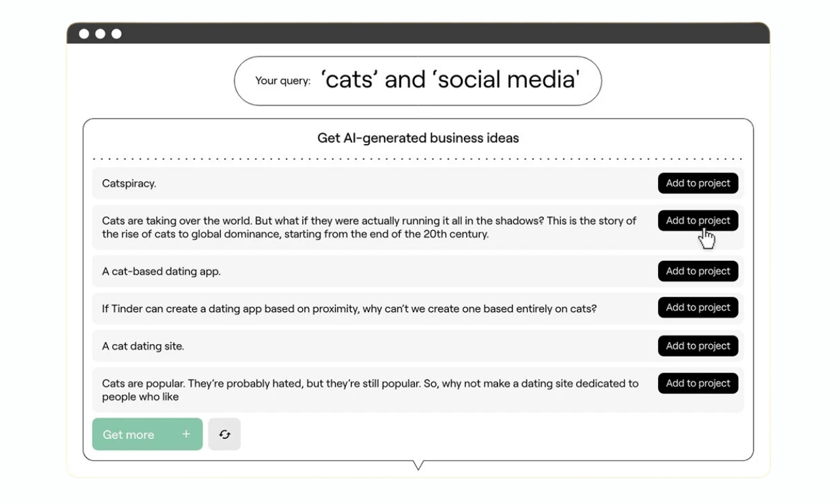
Task: Click the third window control dot
Action: coord(117,33)
